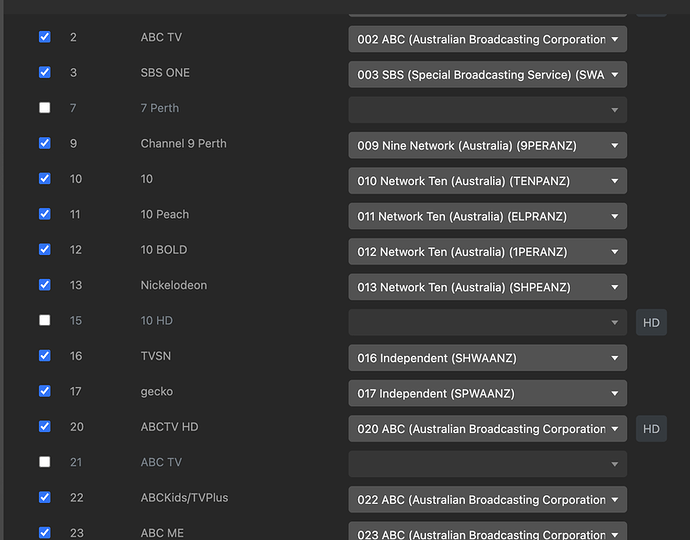
Task: Open the empty dropdown for 7 Perth
Action: click(x=488, y=110)
